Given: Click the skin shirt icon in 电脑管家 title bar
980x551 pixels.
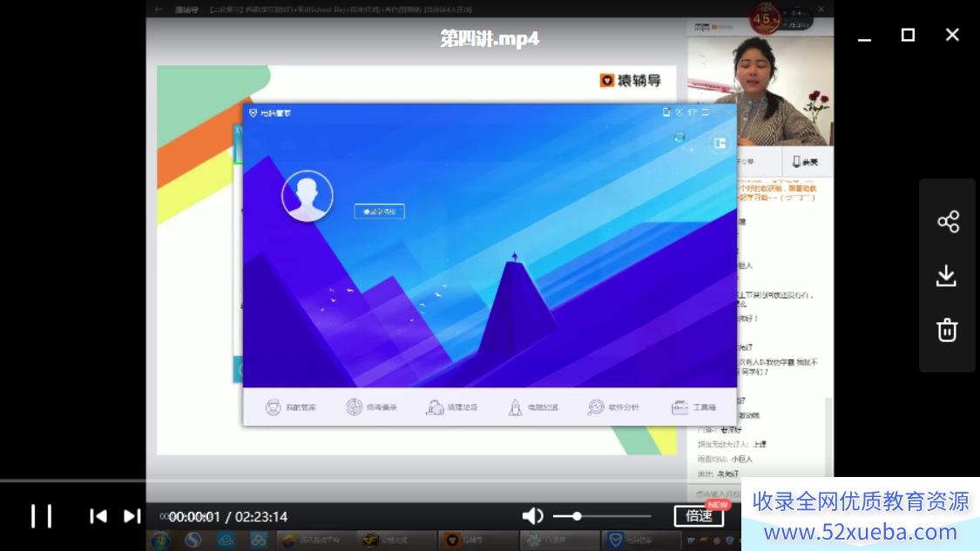Looking at the screenshot, I should [x=693, y=112].
